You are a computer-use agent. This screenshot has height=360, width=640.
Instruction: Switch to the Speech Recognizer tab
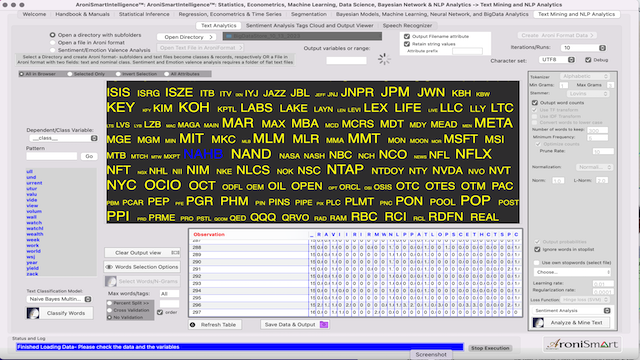(x=407, y=25)
